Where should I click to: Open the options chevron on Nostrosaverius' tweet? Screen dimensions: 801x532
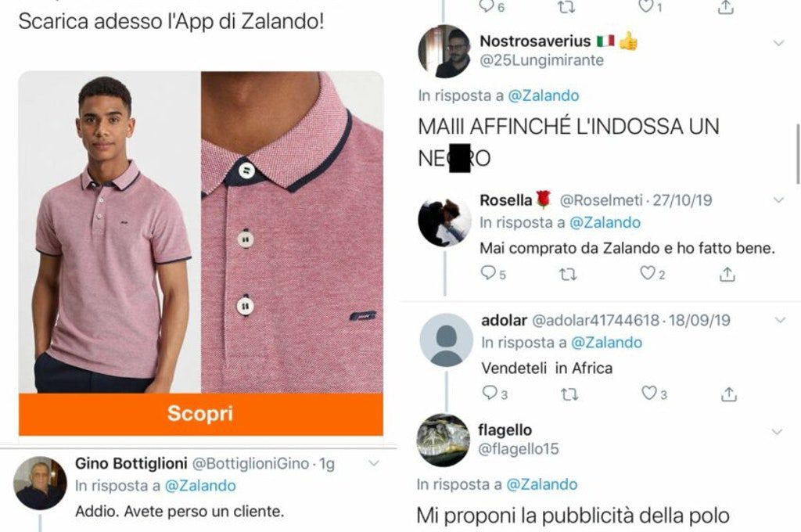pyautogui.click(x=778, y=44)
